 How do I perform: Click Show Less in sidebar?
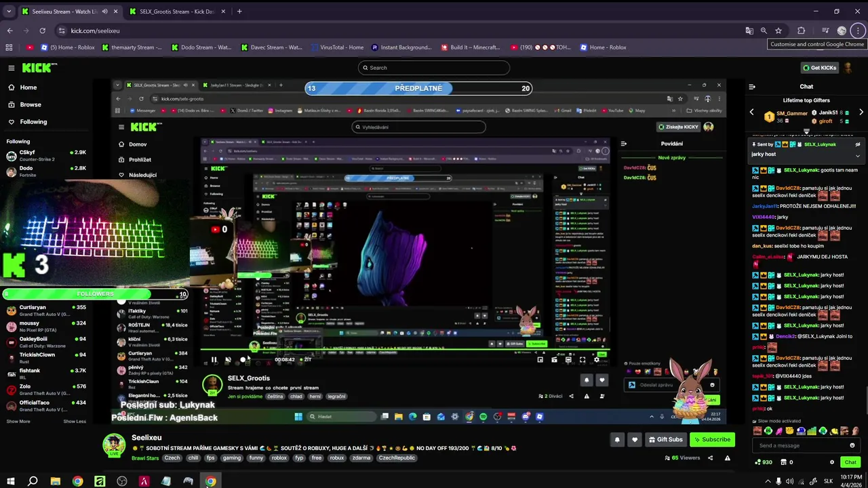(x=75, y=422)
